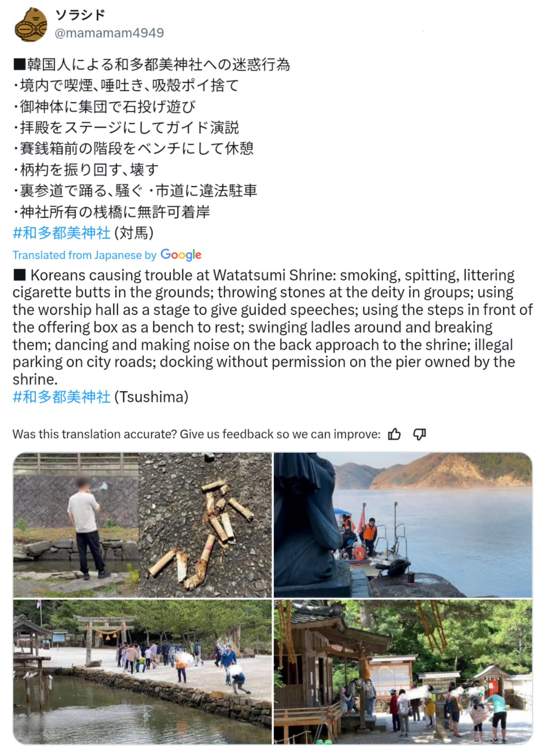Image resolution: width=545 pixels, height=756 pixels.
Task: Click the thumbs down feedback icon
Action: point(419,434)
